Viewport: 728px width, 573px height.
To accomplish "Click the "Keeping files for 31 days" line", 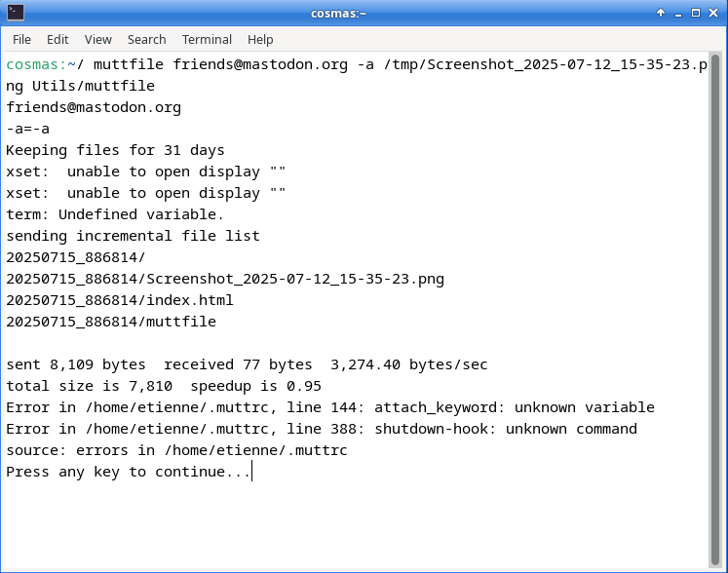I will [115, 150].
